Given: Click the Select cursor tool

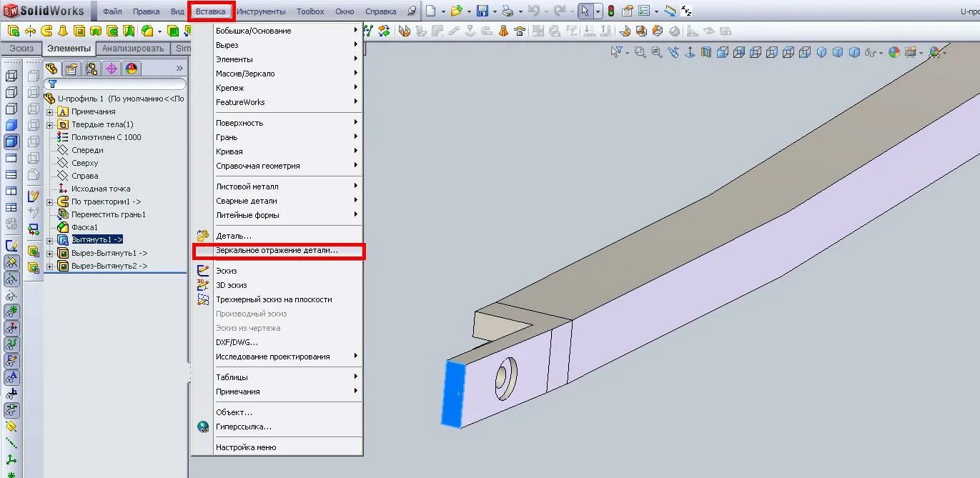Looking at the screenshot, I should pos(585,11).
